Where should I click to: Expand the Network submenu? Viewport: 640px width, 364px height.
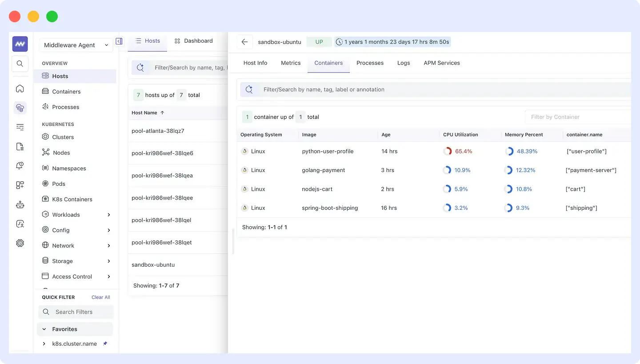coord(109,246)
